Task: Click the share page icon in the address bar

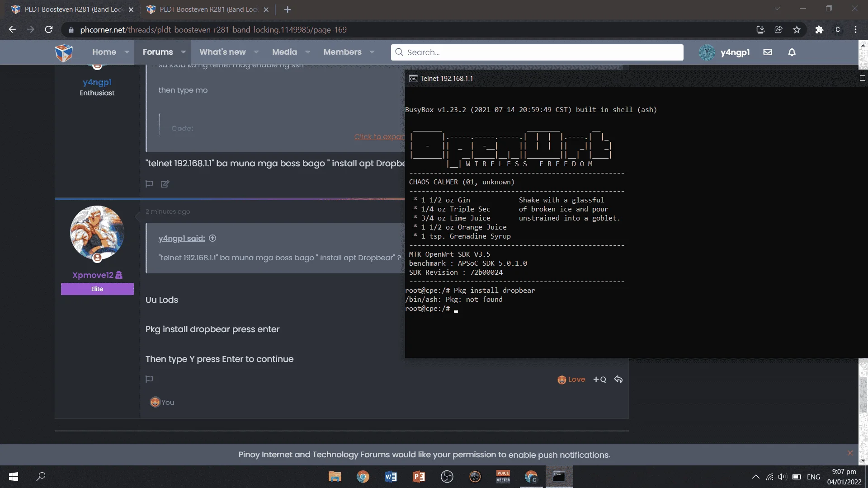Action: 778,30
